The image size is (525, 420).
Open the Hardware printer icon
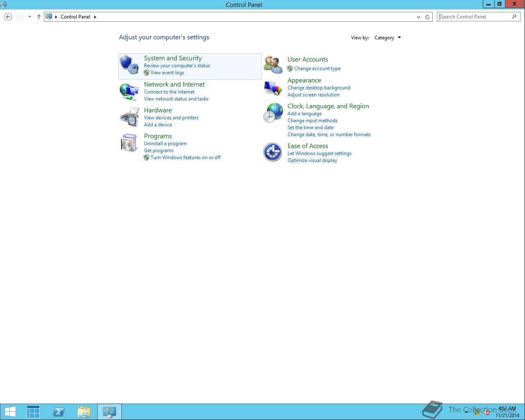click(x=129, y=117)
